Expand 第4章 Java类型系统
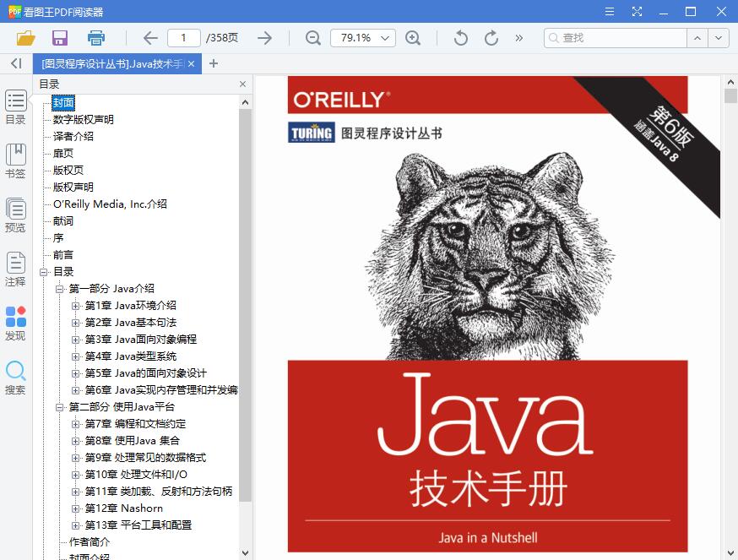Screen dimensions: 738x560 (x=75, y=356)
